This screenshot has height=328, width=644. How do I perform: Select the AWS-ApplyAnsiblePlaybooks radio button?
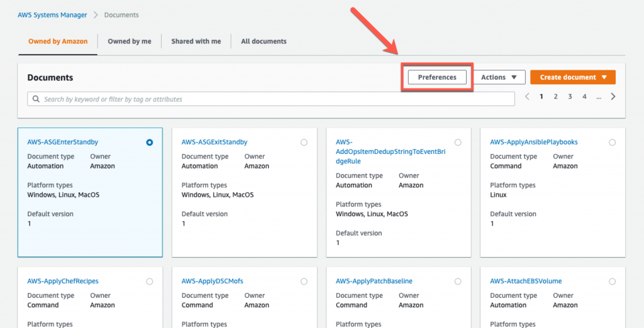coord(613,143)
